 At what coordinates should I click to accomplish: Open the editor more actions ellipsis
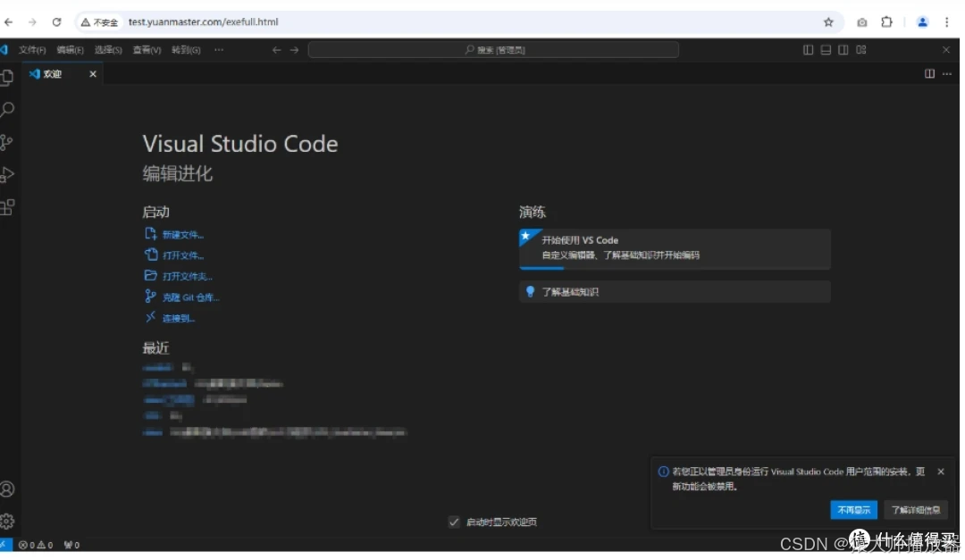click(947, 74)
